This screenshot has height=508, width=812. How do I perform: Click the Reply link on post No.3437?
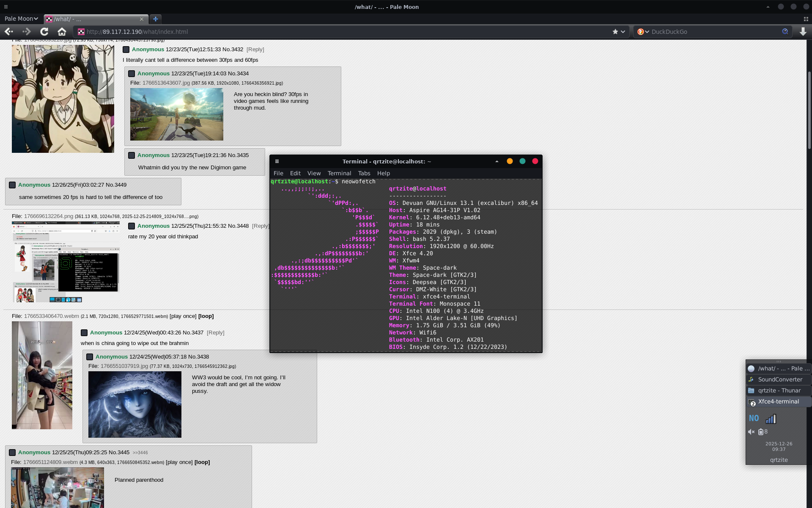(x=215, y=333)
